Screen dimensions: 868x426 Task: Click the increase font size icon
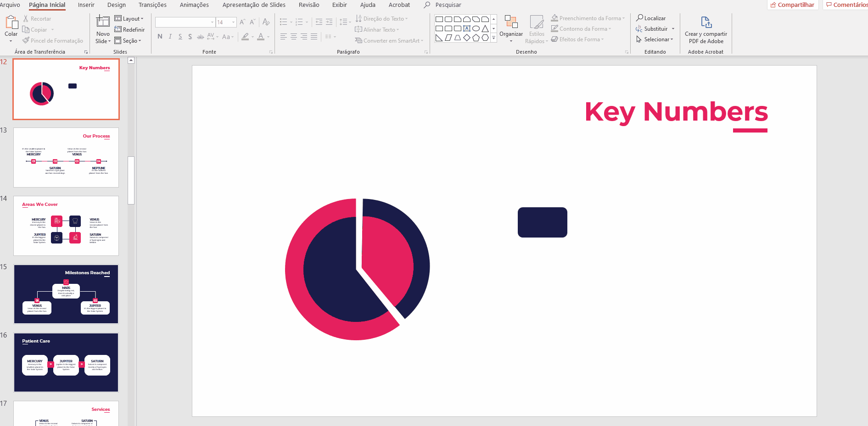tap(242, 22)
